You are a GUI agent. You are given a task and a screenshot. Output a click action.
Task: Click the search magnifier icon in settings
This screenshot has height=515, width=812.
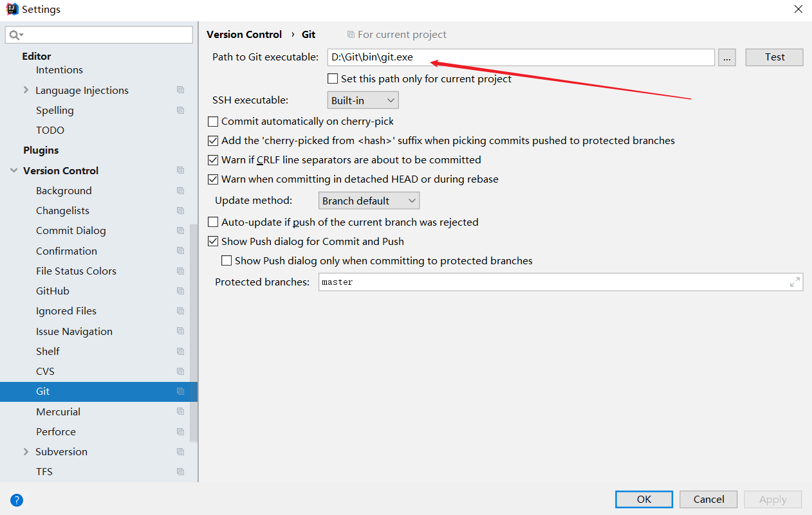(14, 35)
